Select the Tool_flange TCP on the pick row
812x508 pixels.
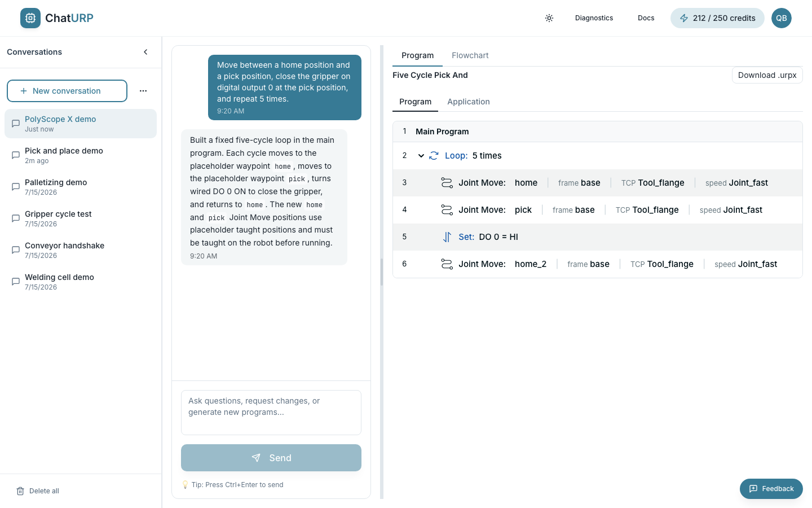655,210
